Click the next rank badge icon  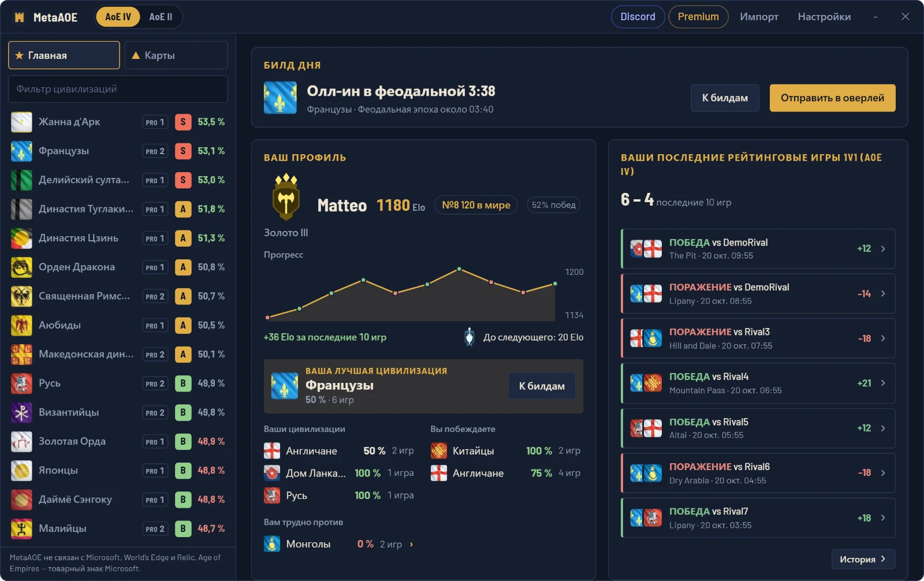pyautogui.click(x=470, y=337)
